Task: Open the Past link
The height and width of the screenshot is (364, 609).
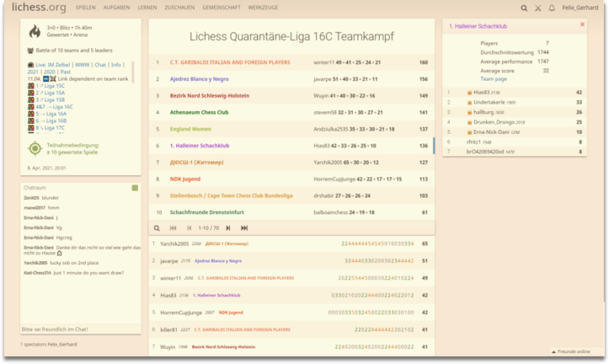Action: pyautogui.click(x=66, y=72)
